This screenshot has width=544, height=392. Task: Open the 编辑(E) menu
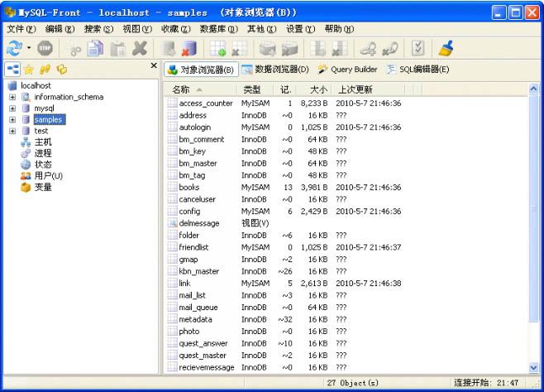click(x=60, y=29)
